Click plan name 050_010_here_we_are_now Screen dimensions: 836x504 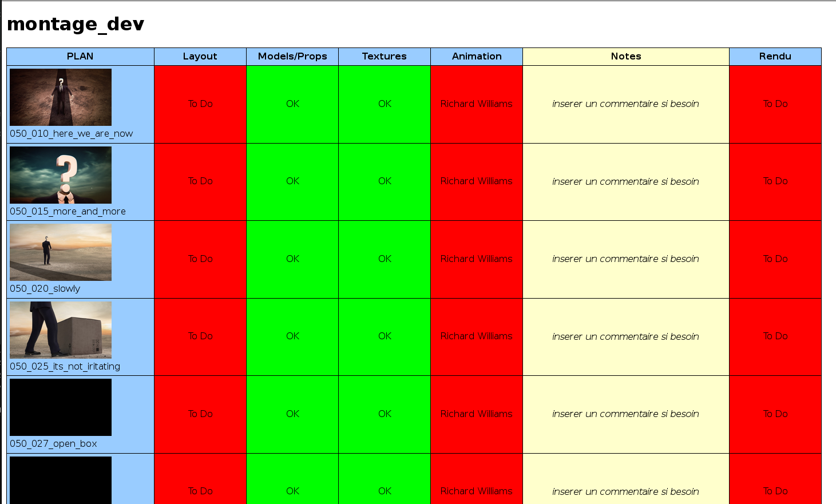[x=71, y=134]
